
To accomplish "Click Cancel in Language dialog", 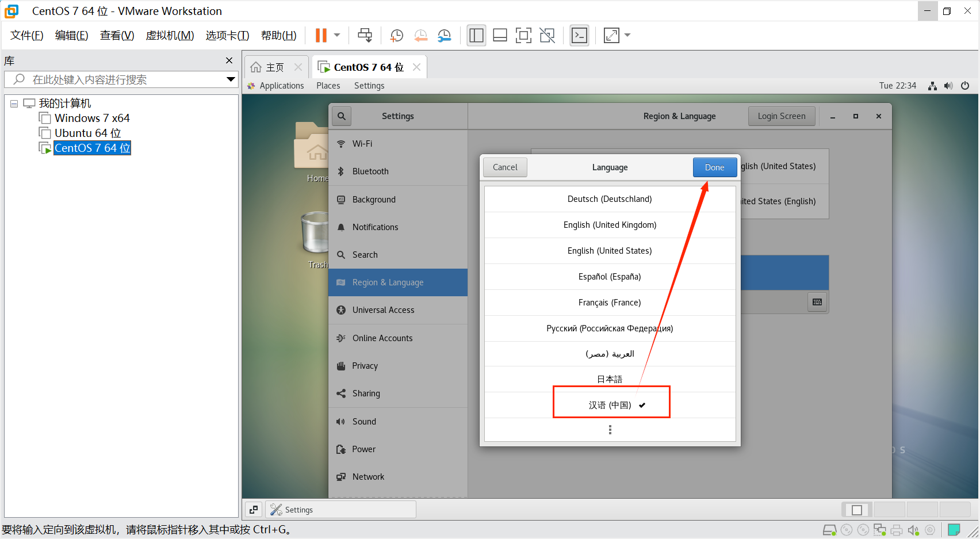I will pyautogui.click(x=505, y=167).
